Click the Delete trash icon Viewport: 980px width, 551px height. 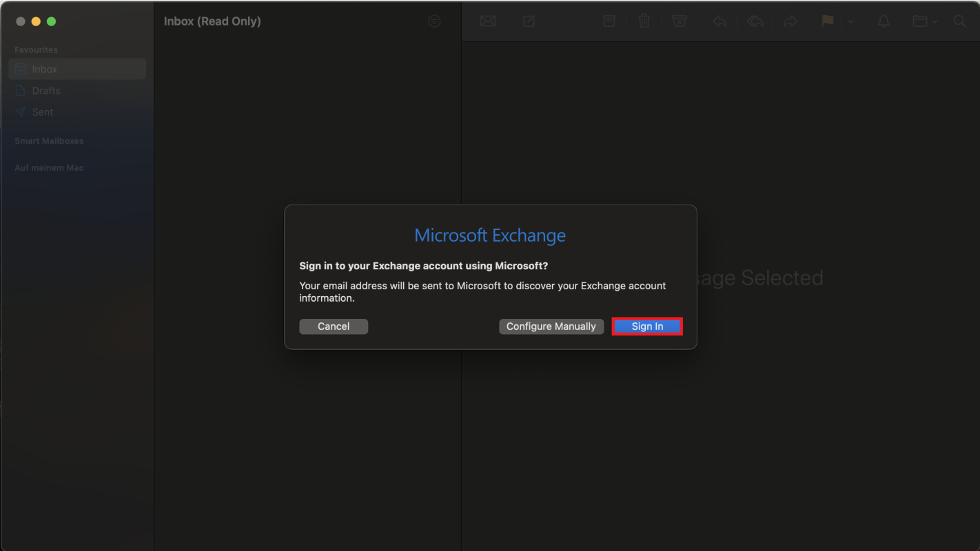pyautogui.click(x=644, y=21)
